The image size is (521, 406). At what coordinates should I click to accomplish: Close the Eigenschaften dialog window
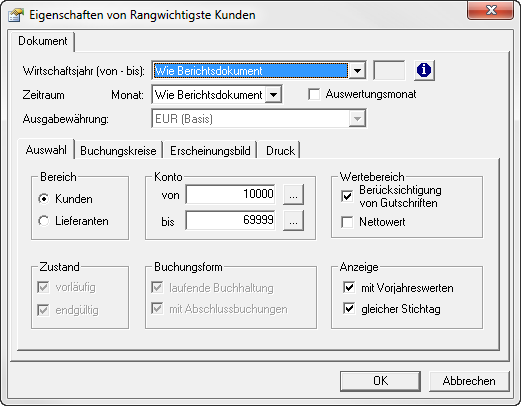pyautogui.click(x=490, y=11)
